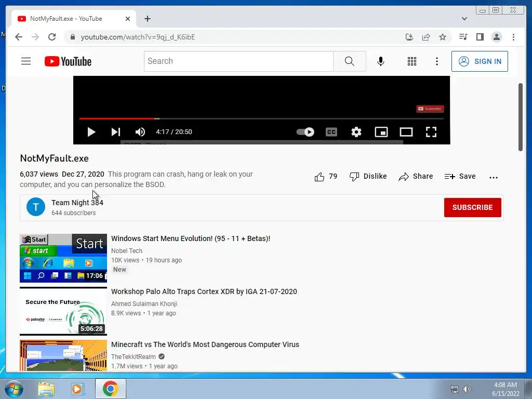Open Chrome media controls

463,37
